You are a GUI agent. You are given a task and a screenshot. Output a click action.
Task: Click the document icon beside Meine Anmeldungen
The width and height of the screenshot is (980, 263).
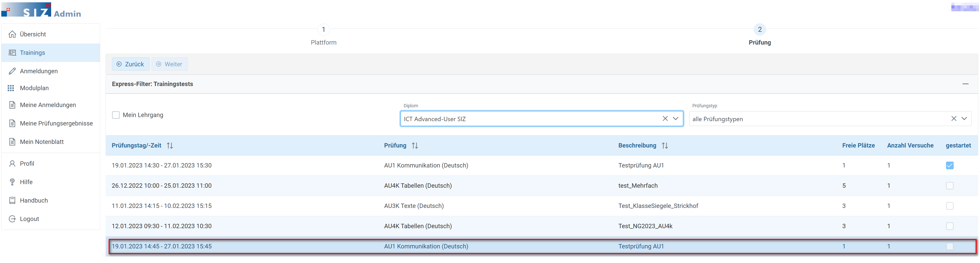(x=12, y=105)
